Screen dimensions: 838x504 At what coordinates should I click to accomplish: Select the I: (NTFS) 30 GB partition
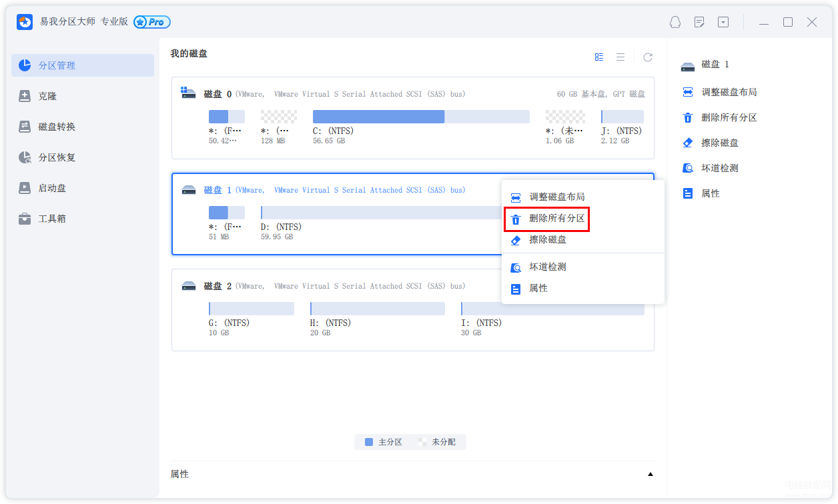coord(552,309)
